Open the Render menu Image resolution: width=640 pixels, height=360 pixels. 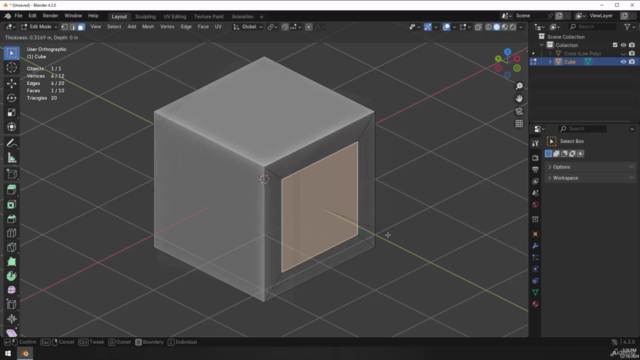pyautogui.click(x=50, y=16)
